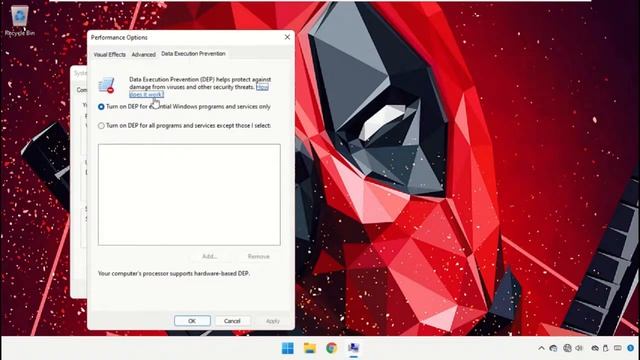Select DEP for essential Windows programs only
The height and width of the screenshot is (360, 640).
coord(184,107)
